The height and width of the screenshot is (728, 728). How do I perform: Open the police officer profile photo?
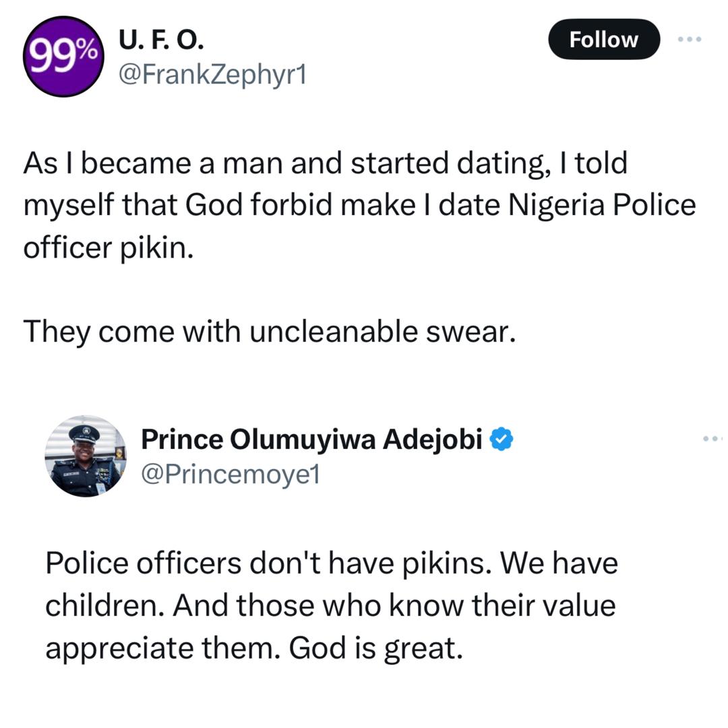coord(86,456)
